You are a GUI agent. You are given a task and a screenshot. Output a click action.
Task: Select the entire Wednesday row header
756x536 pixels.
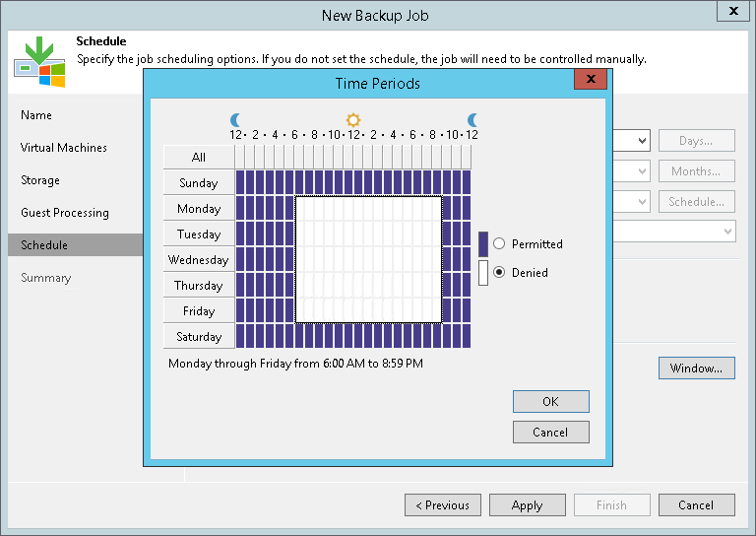pyautogui.click(x=199, y=259)
